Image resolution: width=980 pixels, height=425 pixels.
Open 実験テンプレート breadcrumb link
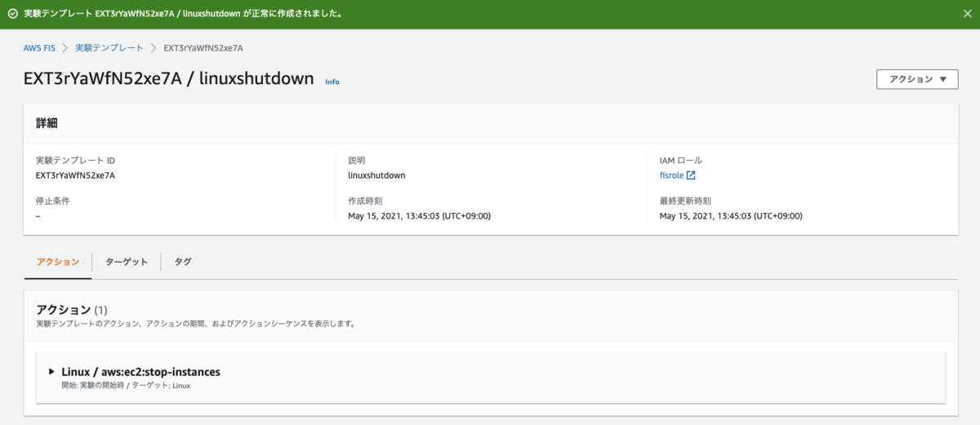click(109, 48)
